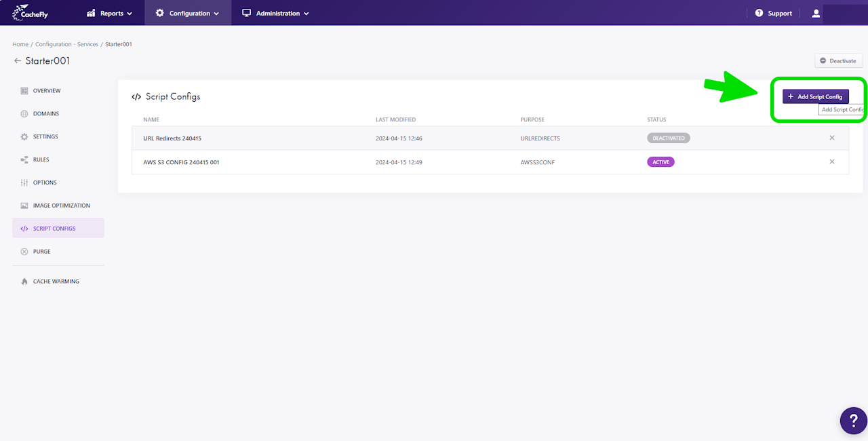Viewport: 868px width, 441px height.
Task: Open the purple help question mark bubble
Action: [x=853, y=421]
